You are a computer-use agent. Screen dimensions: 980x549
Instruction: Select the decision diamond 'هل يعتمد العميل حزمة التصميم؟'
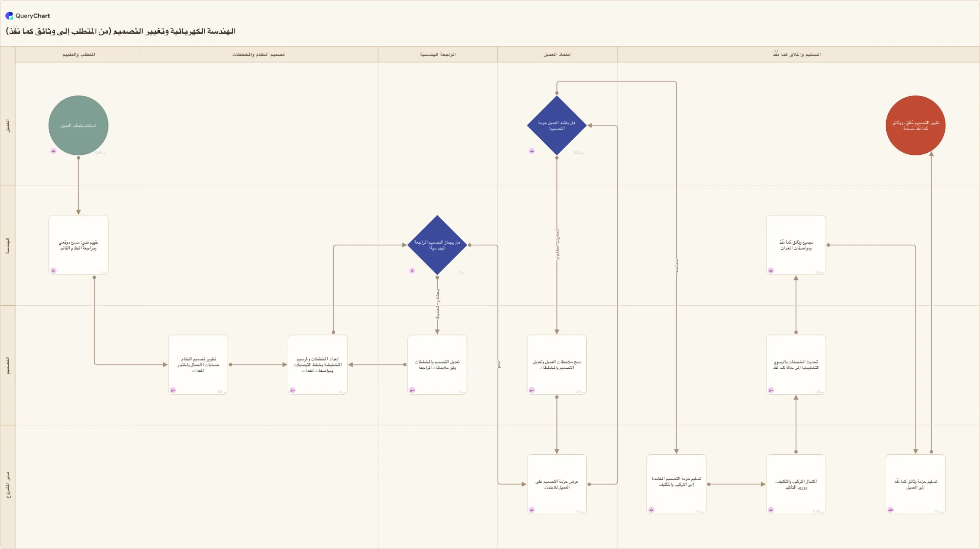click(557, 126)
